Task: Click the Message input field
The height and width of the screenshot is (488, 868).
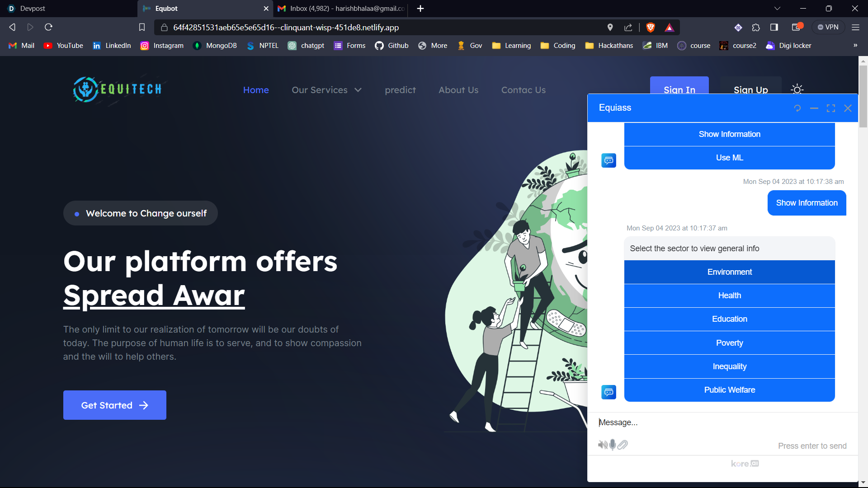Action: click(723, 422)
